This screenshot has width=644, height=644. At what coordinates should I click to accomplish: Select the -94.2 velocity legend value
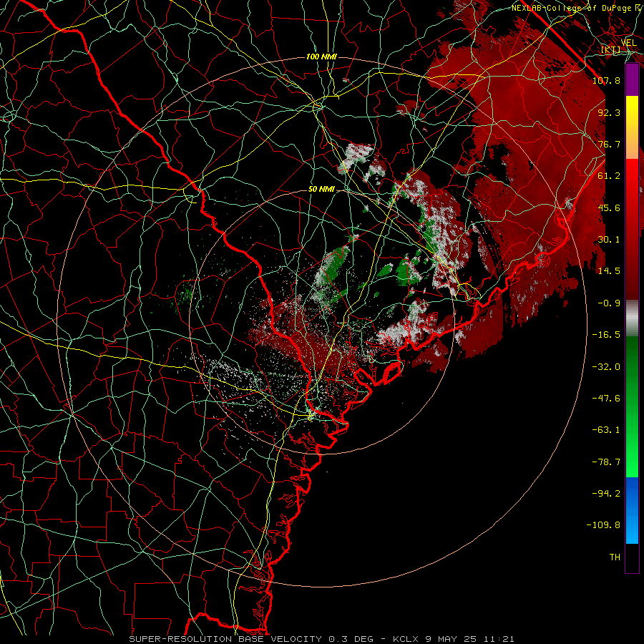(x=606, y=494)
